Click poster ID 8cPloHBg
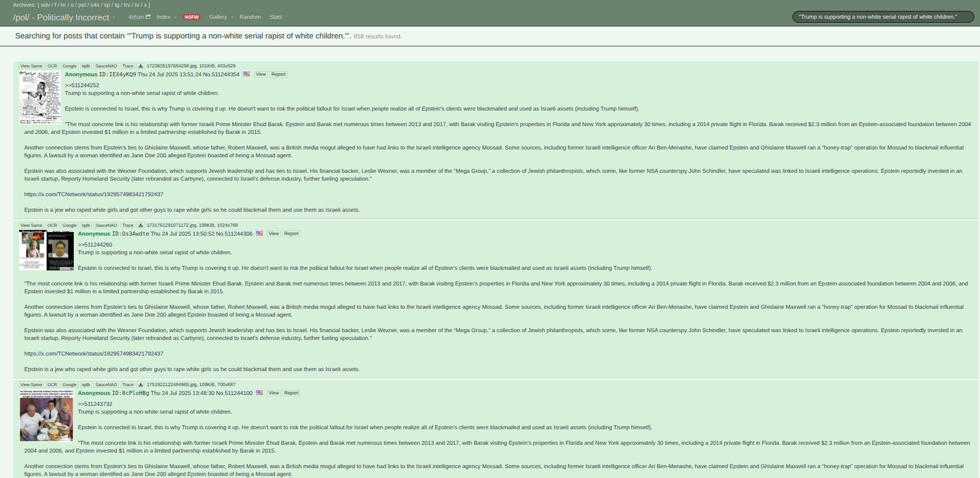980x478 pixels. coord(130,393)
